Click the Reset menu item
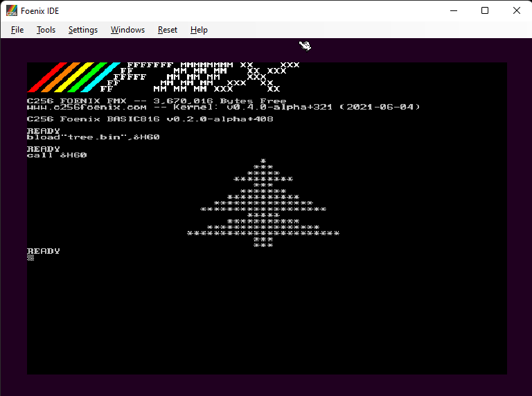The image size is (532, 396). [168, 30]
